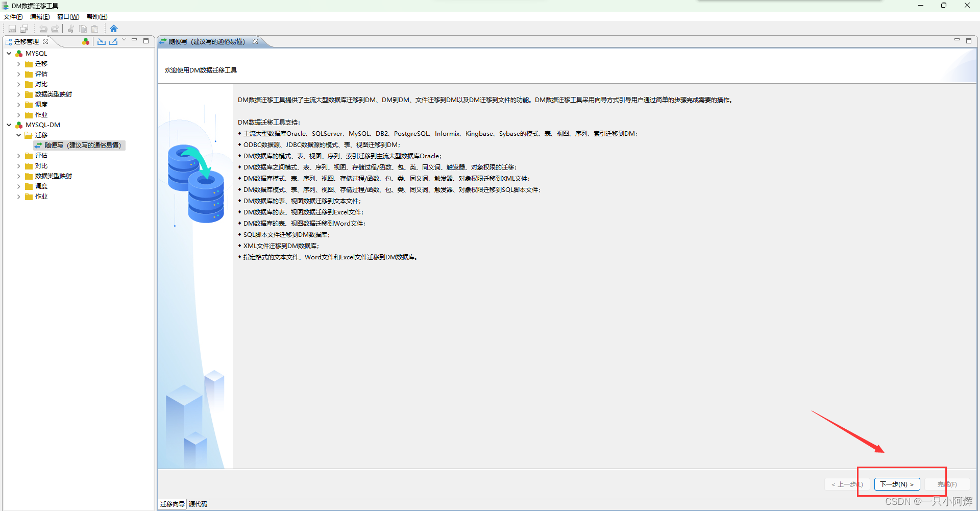Viewport: 980px width, 511px height.
Task: Open the Home welcome page icon
Action: tap(113, 29)
